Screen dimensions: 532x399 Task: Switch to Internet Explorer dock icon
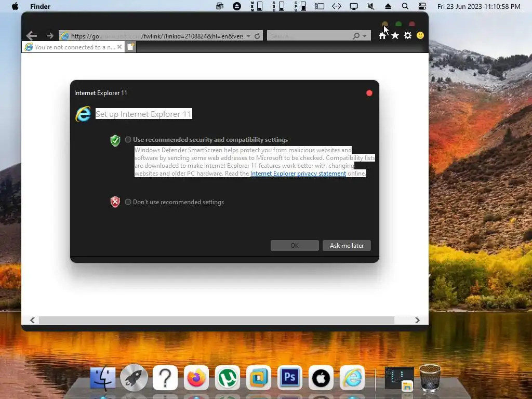[352, 378]
